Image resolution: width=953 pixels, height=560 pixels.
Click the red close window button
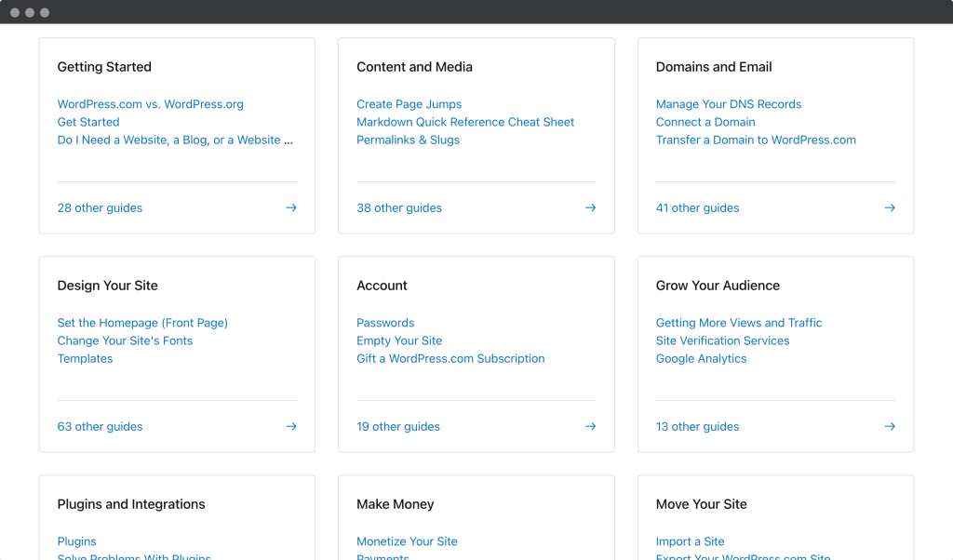click(x=15, y=13)
